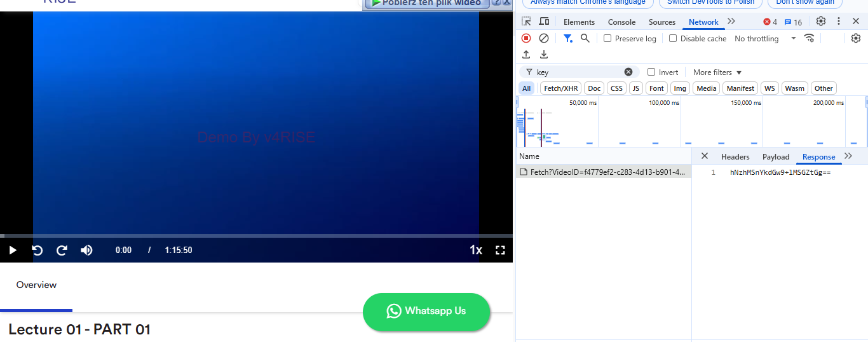
Task: Enable the Disable cache checkbox
Action: pos(673,38)
